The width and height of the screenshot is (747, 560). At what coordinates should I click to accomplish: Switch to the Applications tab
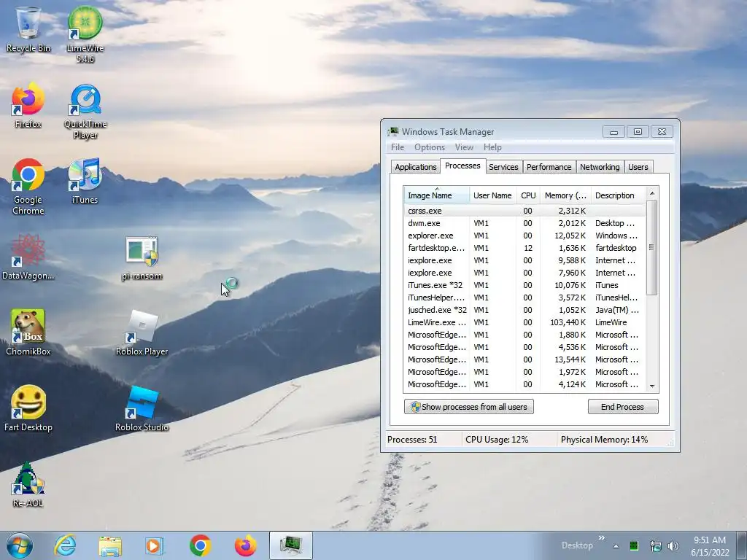pyautogui.click(x=415, y=167)
